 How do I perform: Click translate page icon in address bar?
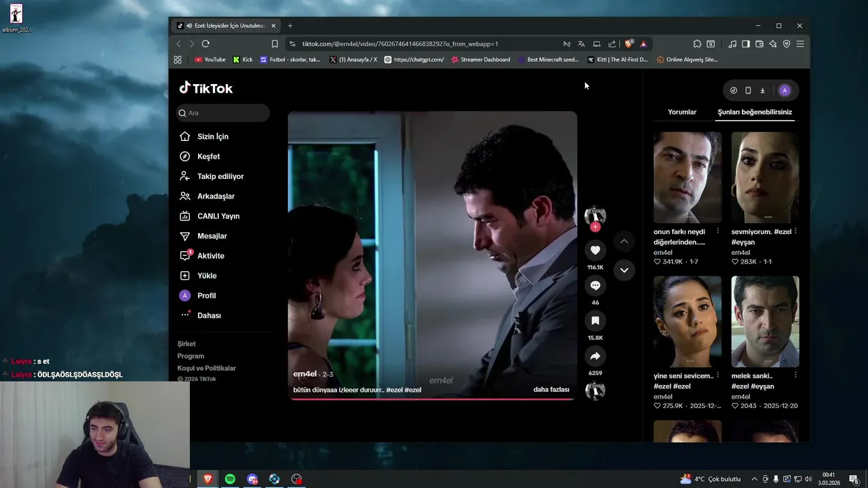[581, 44]
